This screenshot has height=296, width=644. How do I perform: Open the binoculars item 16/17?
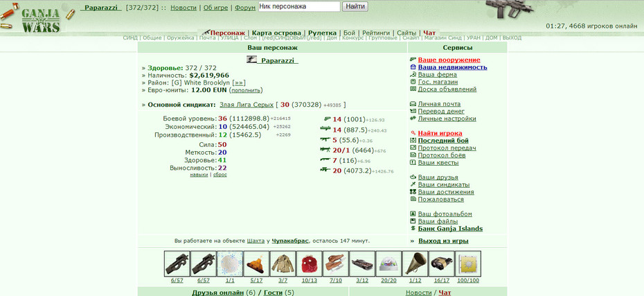pos(442,264)
